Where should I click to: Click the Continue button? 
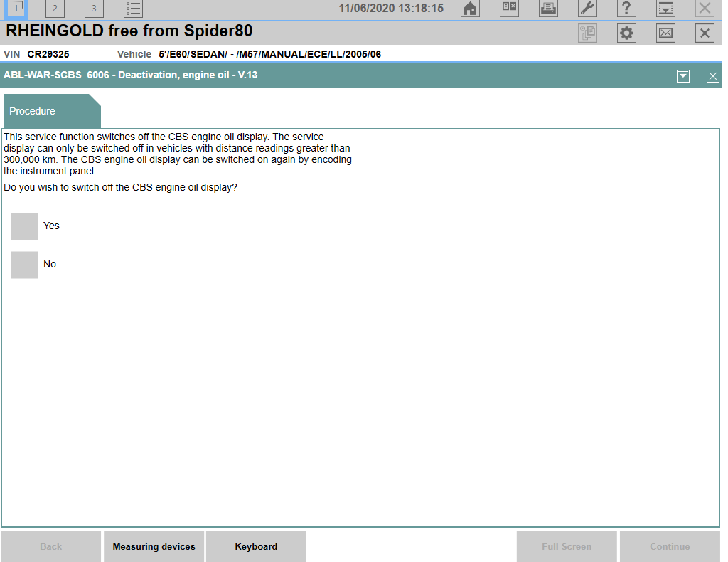[670, 546]
